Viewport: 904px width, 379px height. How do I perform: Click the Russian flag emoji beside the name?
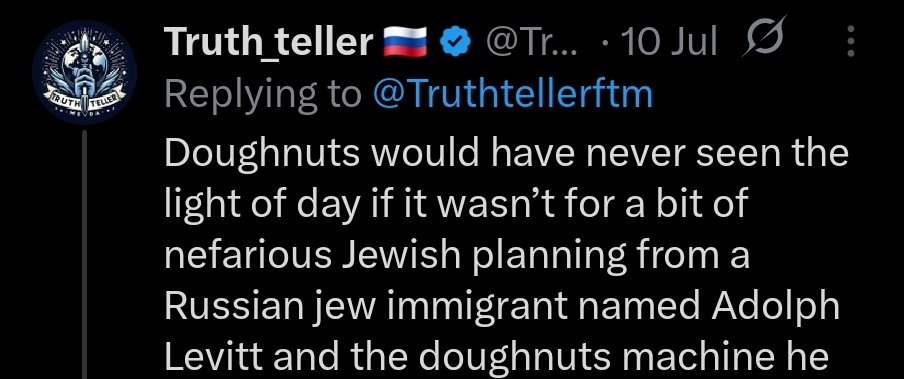[x=405, y=42]
